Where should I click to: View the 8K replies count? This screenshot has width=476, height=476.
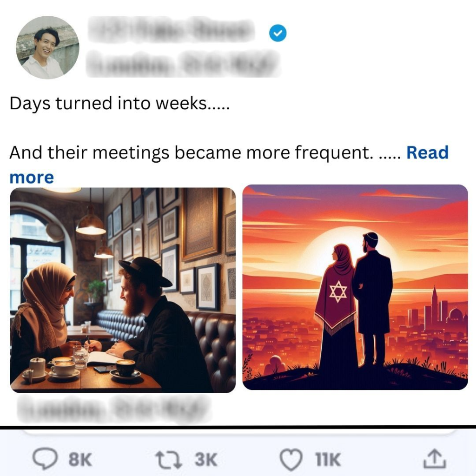[x=80, y=460]
